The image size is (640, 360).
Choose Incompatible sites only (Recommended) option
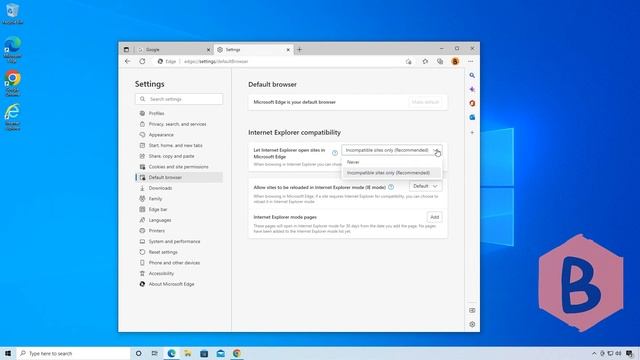392,173
